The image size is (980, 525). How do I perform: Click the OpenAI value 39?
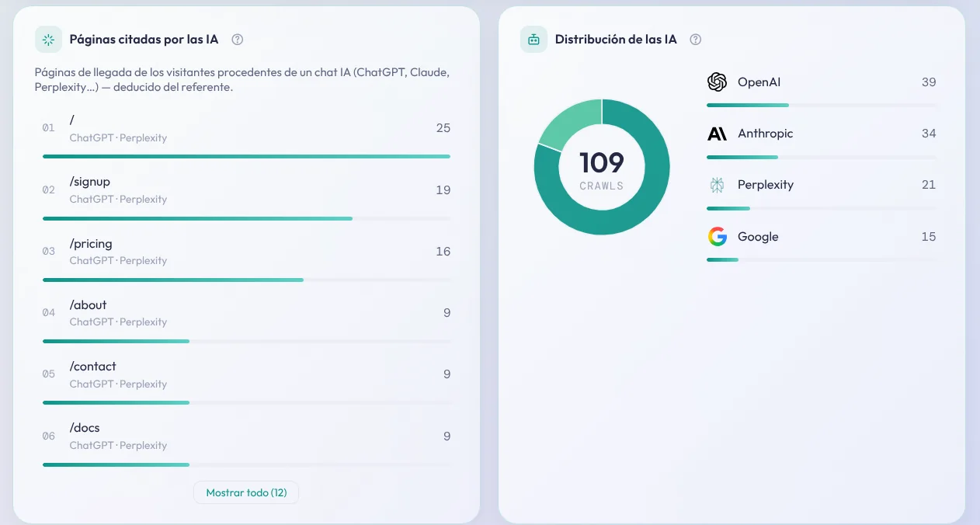click(x=929, y=82)
